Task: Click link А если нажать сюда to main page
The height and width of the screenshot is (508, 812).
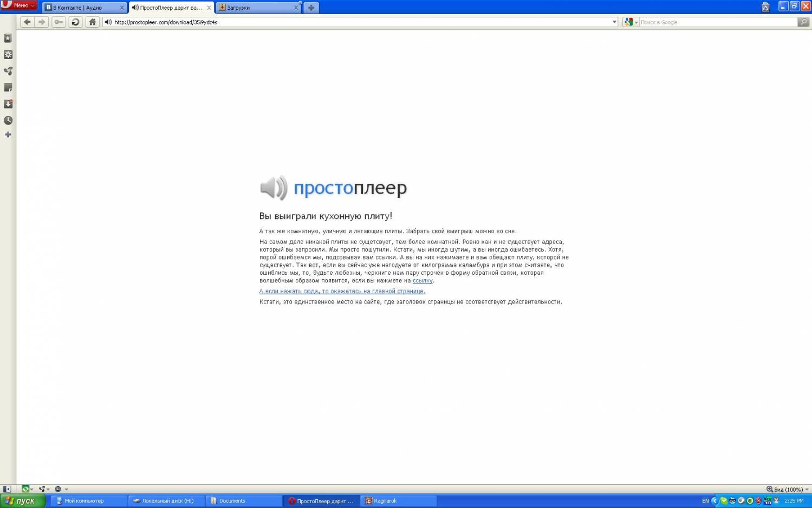Action: [342, 291]
